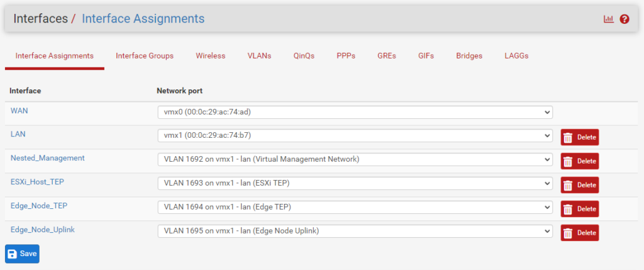The image size is (644, 270).
Task: Expand Nested_Management network port dropdown
Action: click(355, 159)
